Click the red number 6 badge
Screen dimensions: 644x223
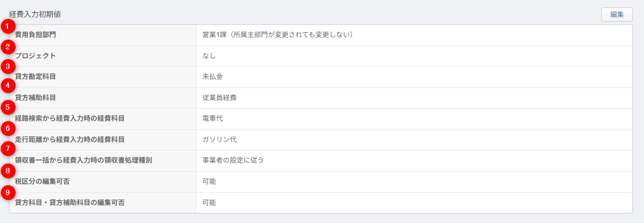(x=7, y=128)
